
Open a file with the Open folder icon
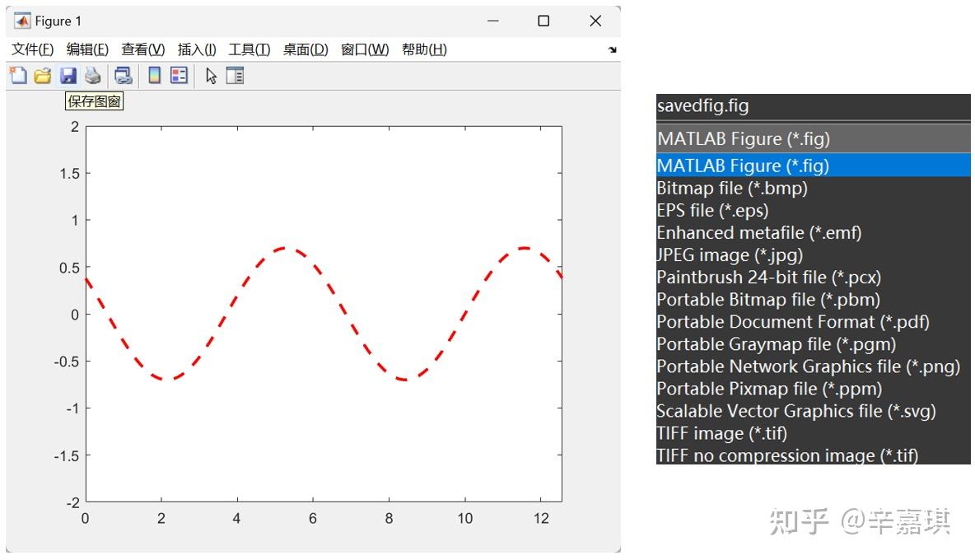pos(43,75)
